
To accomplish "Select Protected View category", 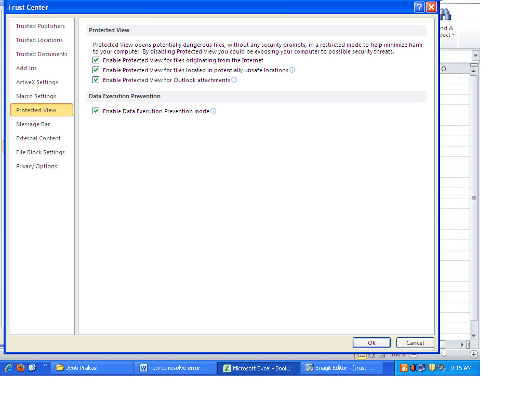I will (42, 110).
